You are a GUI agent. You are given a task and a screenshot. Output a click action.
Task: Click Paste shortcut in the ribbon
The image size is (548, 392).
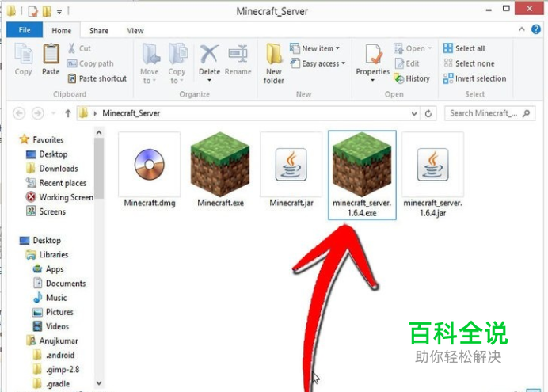click(x=97, y=78)
